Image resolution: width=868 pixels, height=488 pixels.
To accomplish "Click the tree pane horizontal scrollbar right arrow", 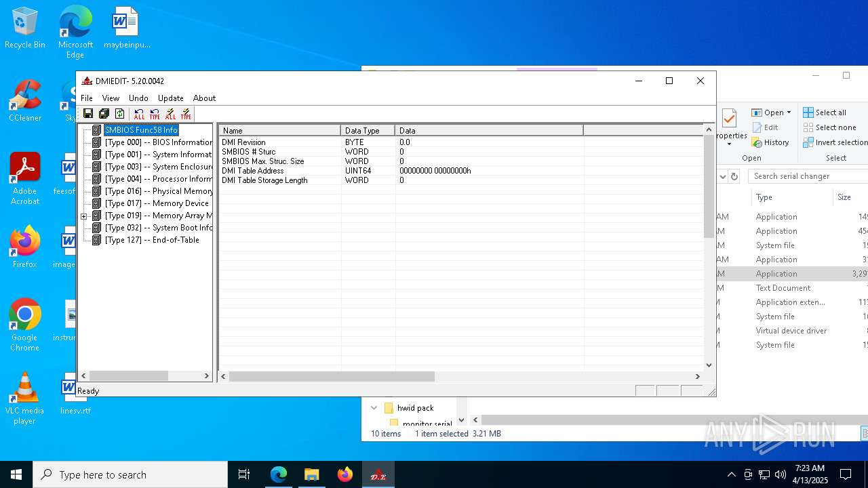I will [x=207, y=375].
